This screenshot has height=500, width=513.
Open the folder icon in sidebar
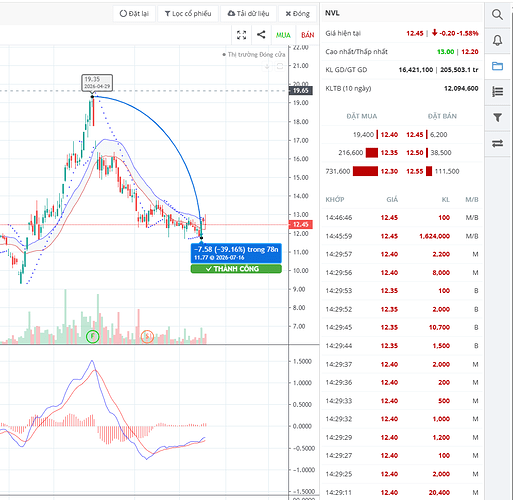[497, 66]
